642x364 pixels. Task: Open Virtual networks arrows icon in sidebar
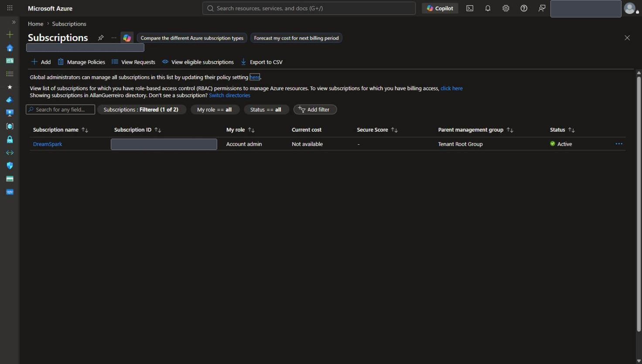(x=10, y=153)
